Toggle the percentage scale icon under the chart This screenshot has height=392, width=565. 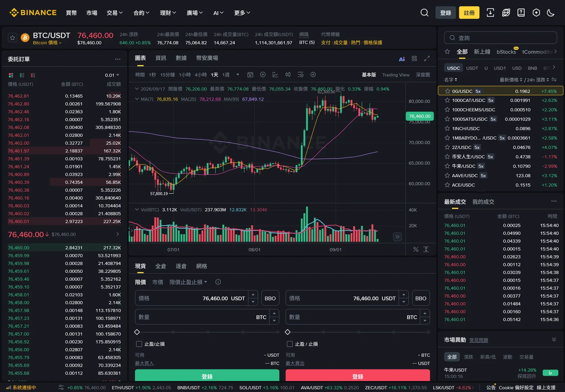(416, 249)
